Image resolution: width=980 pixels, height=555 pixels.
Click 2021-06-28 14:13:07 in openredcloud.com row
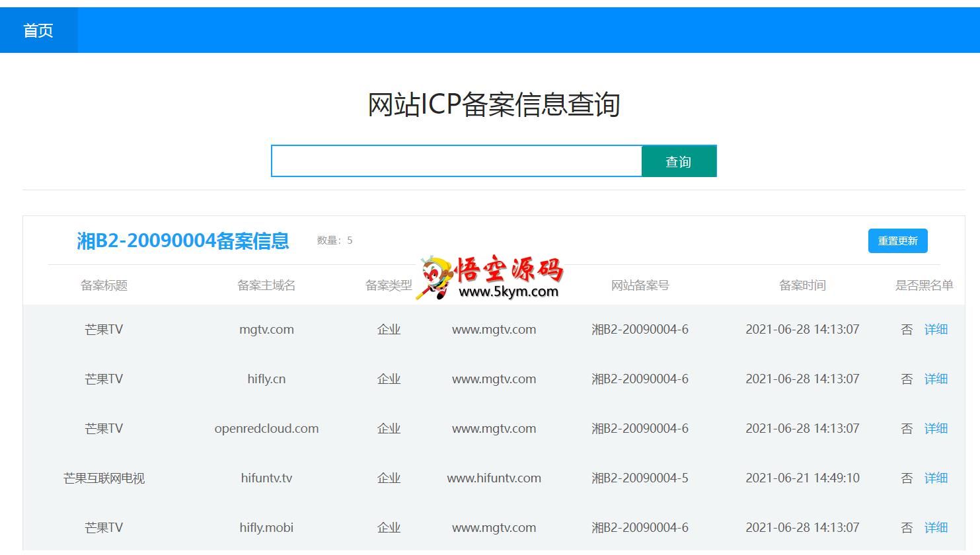tap(802, 428)
